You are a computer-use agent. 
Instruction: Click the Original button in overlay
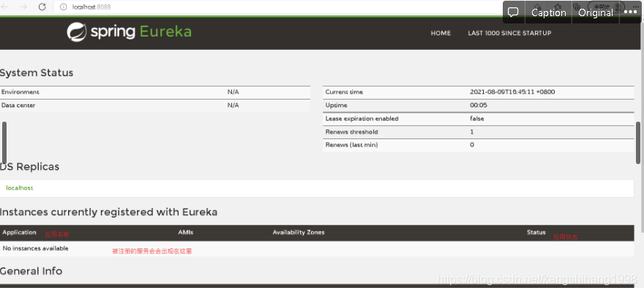[x=596, y=12]
